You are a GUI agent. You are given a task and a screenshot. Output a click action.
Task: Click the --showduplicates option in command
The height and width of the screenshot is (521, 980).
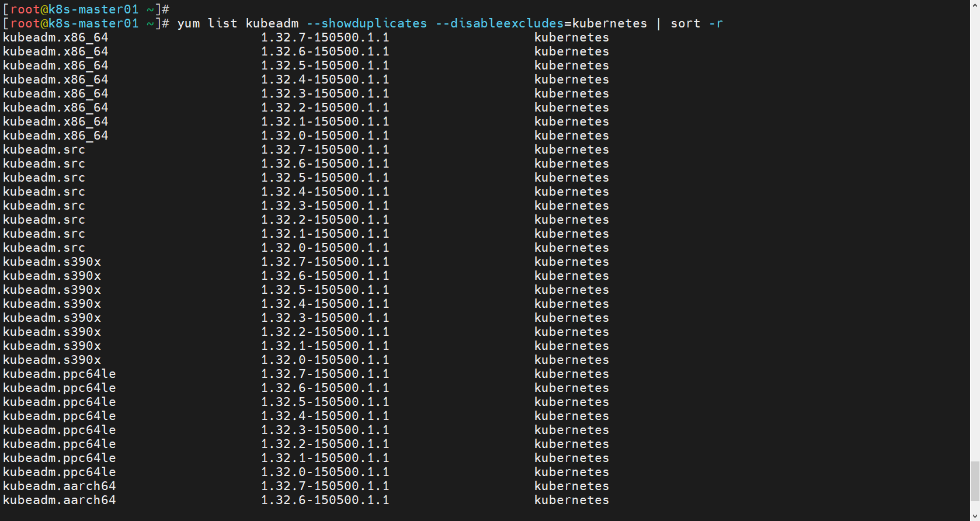pyautogui.click(x=367, y=23)
